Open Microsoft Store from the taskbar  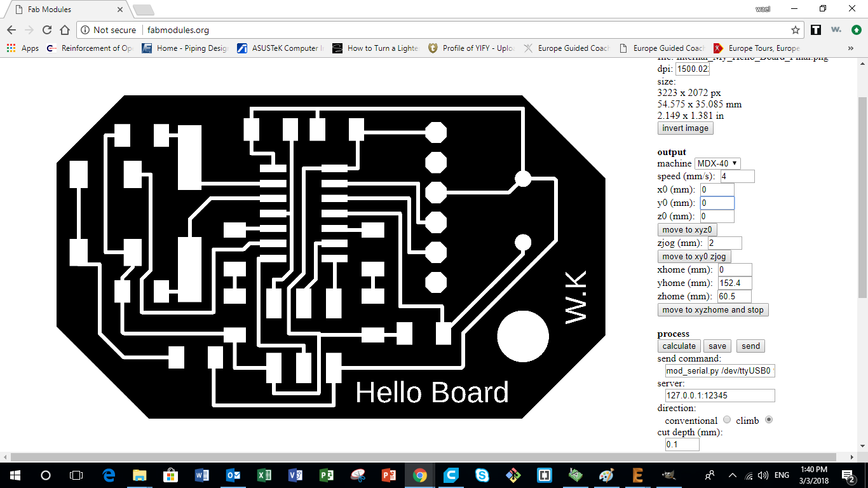tap(170, 475)
